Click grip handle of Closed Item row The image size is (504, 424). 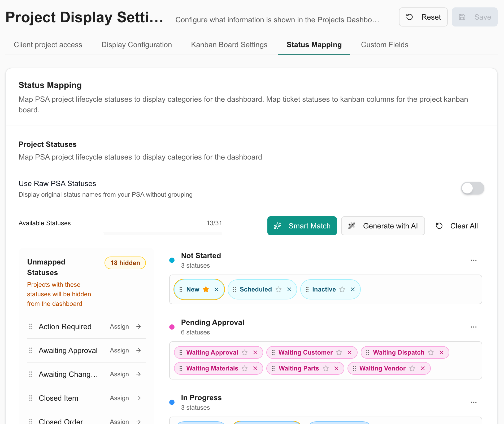pos(31,398)
